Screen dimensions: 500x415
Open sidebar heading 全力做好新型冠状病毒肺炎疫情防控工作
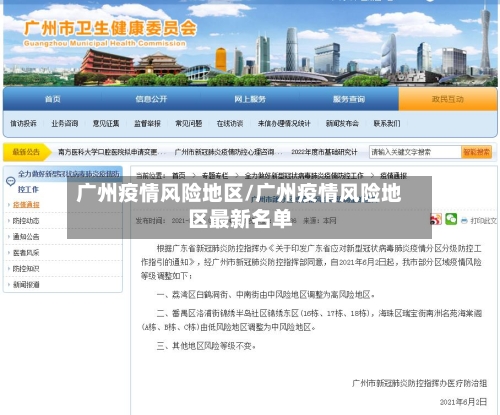click(69, 181)
